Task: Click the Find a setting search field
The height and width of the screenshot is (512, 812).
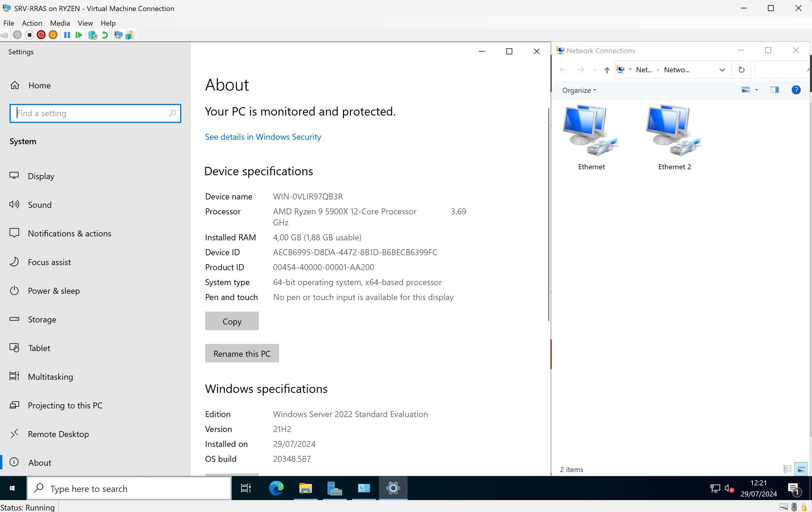Action: click(x=91, y=113)
